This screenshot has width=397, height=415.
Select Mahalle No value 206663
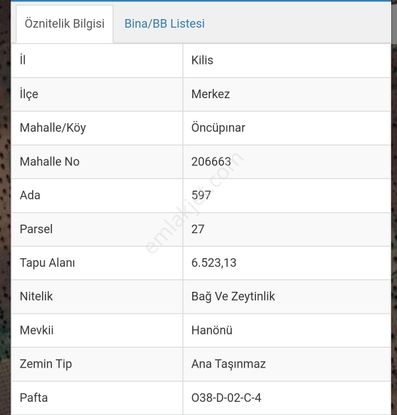[211, 162]
